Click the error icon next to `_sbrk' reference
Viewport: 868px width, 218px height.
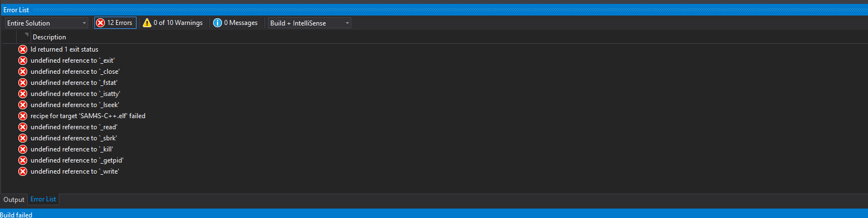click(x=23, y=138)
